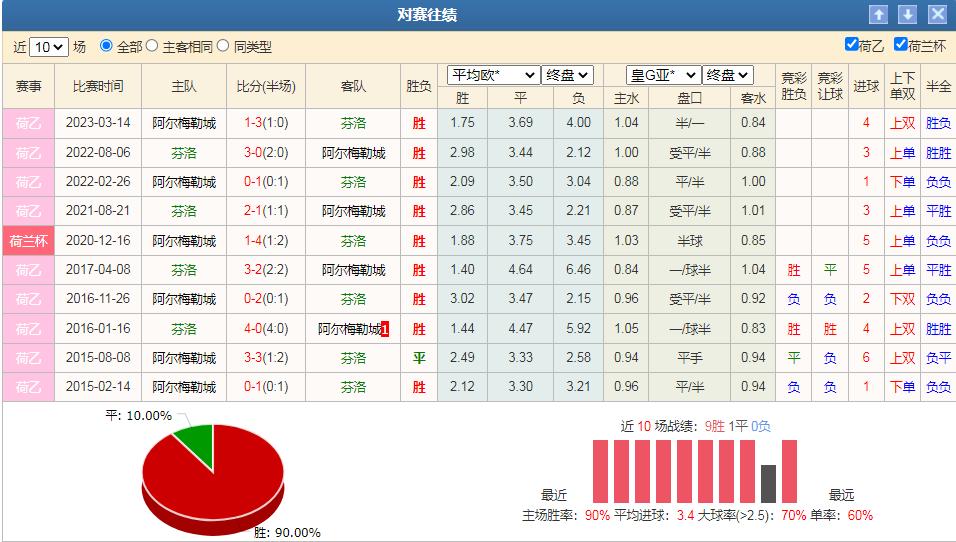
Task: Click the red card badge beside 阿尔梅勒城
Action: [x=385, y=330]
